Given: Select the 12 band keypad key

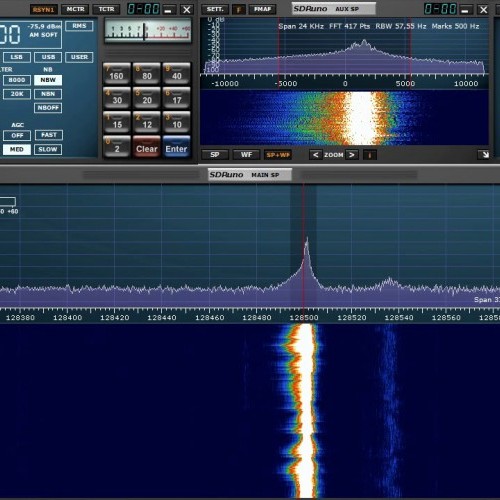Looking at the screenshot, I should pos(147,122).
